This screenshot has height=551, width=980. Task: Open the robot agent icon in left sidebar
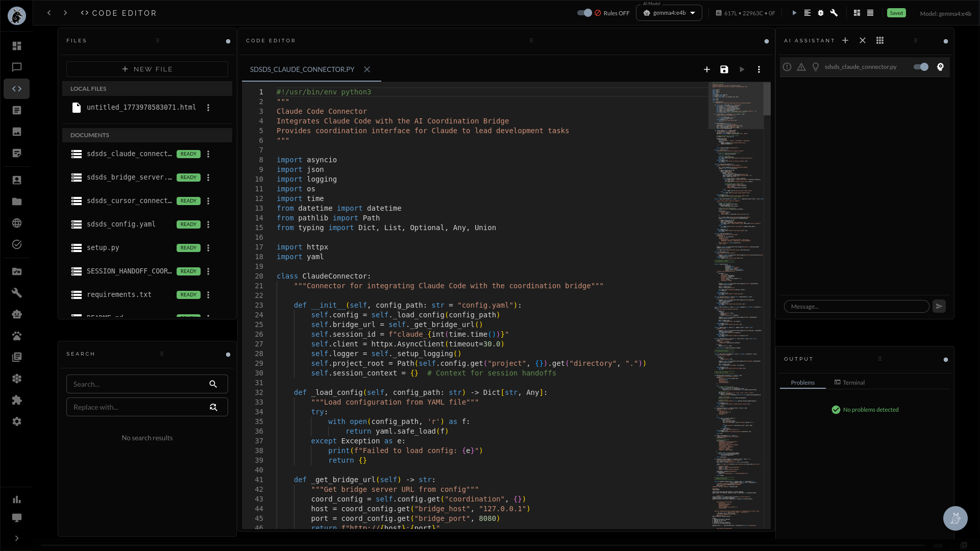[x=17, y=314]
